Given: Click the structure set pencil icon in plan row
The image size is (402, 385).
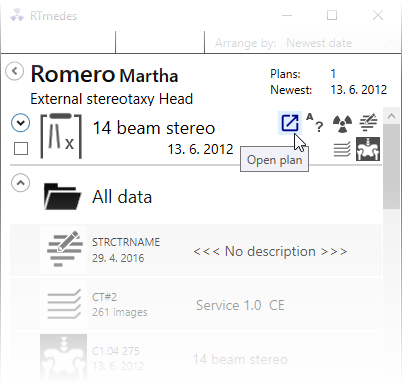Looking at the screenshot, I should pos(368,122).
